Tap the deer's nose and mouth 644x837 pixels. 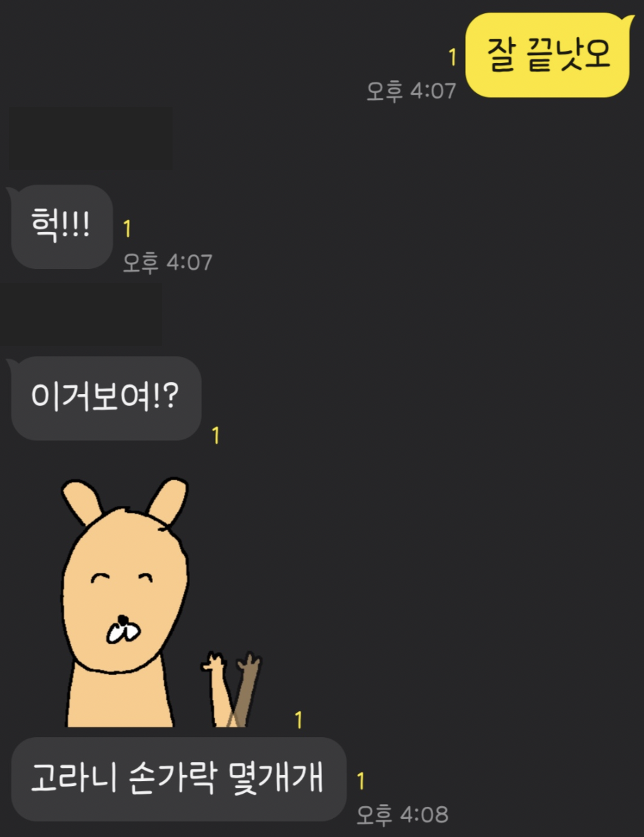(123, 630)
